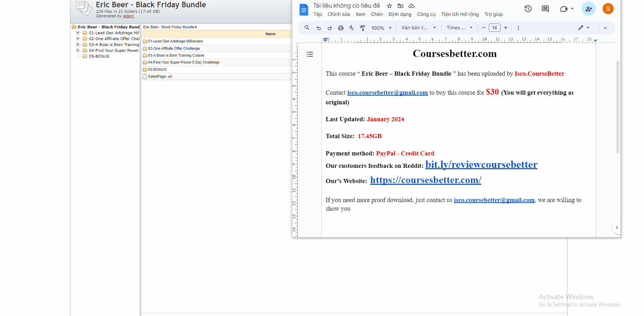Open the more toolbar options menu
Screen dimensions: 644x316
click(518, 28)
